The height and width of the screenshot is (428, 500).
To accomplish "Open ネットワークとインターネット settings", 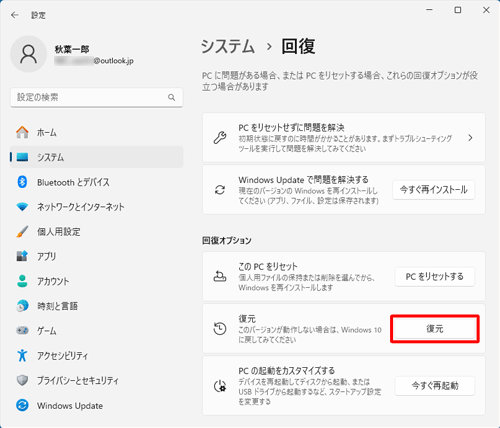I will (97, 207).
